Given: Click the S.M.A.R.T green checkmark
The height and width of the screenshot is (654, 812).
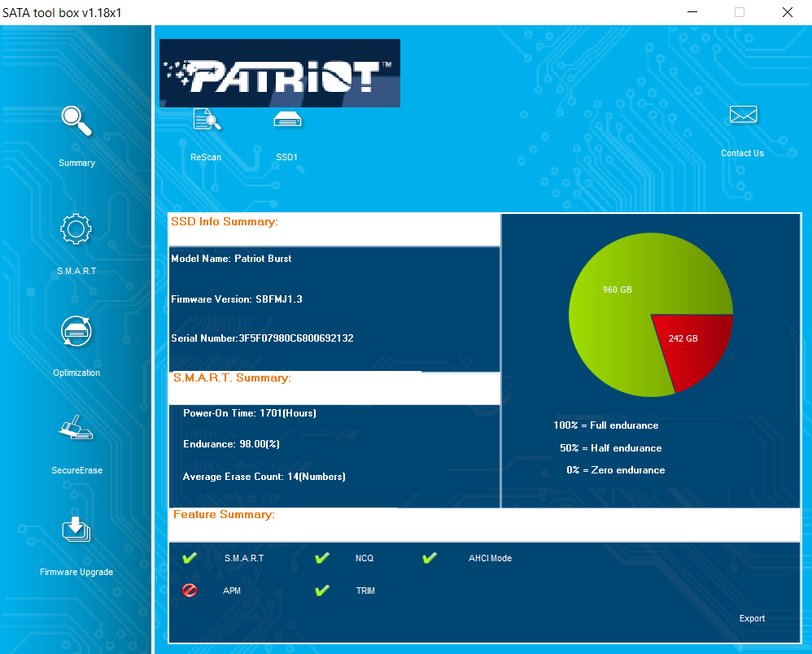Looking at the screenshot, I should (190, 558).
